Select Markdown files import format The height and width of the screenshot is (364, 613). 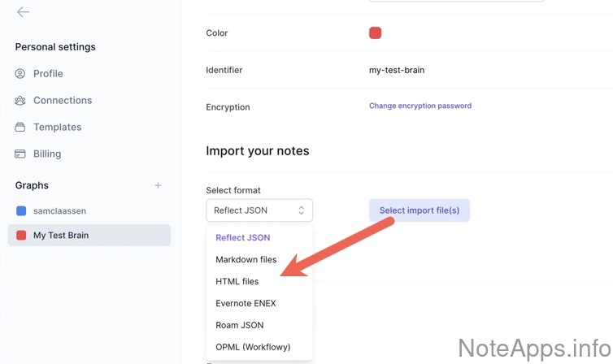[x=246, y=260]
